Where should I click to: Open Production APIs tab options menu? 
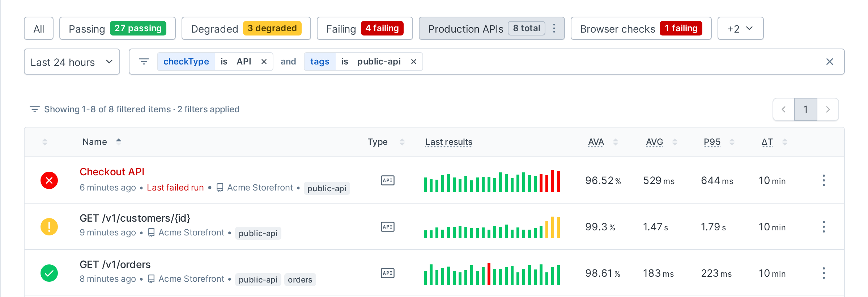tap(554, 28)
